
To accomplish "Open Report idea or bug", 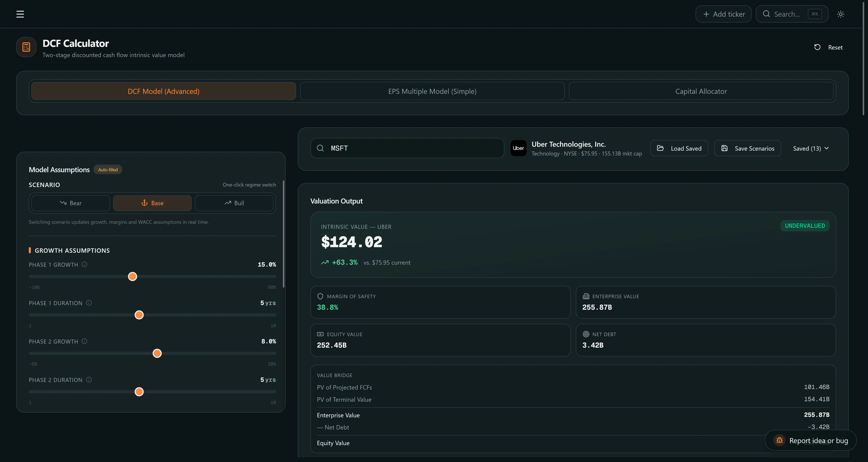I will (x=811, y=440).
